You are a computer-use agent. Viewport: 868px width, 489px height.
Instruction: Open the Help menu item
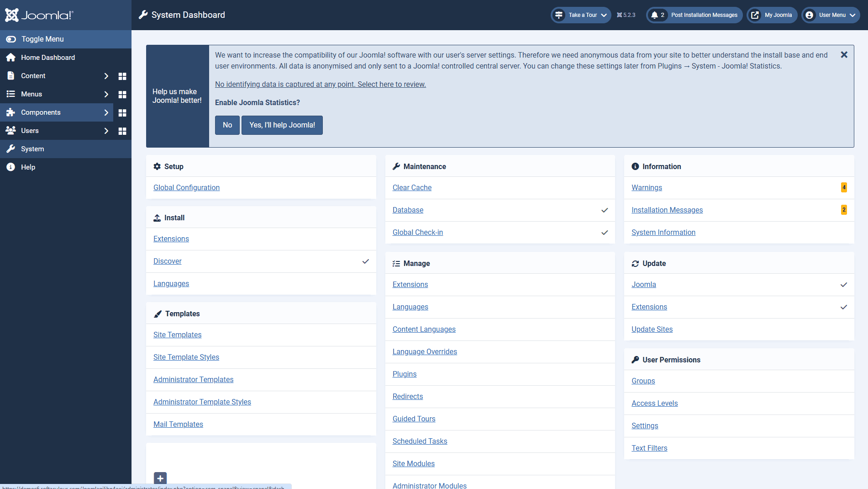tap(28, 167)
